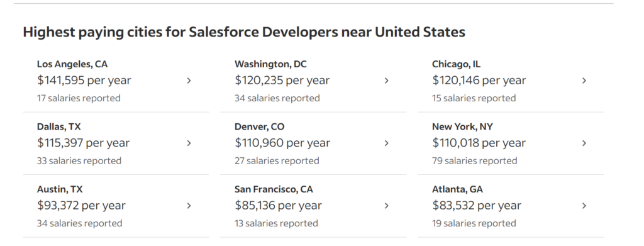Click the chevron beside Los Angeles salary
644x246 pixels.
(x=189, y=81)
